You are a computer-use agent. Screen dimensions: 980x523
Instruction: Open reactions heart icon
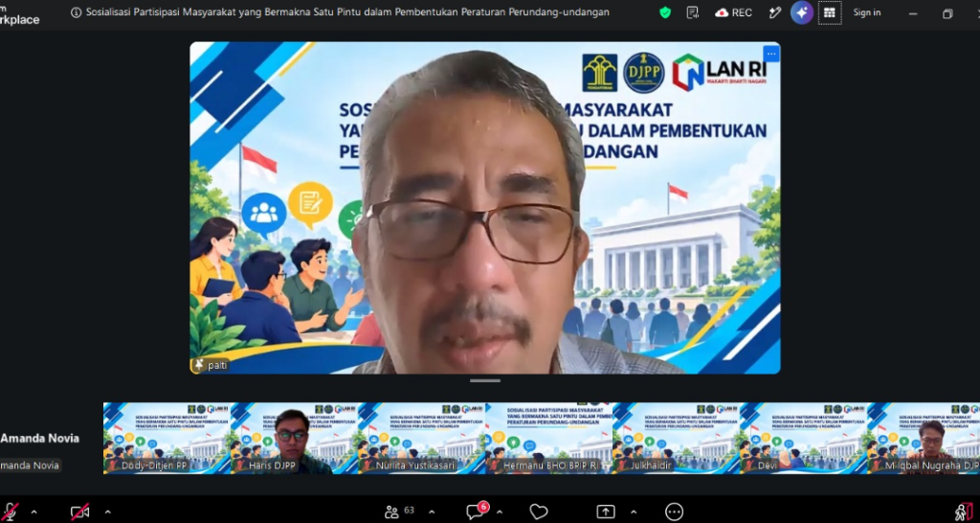539,512
